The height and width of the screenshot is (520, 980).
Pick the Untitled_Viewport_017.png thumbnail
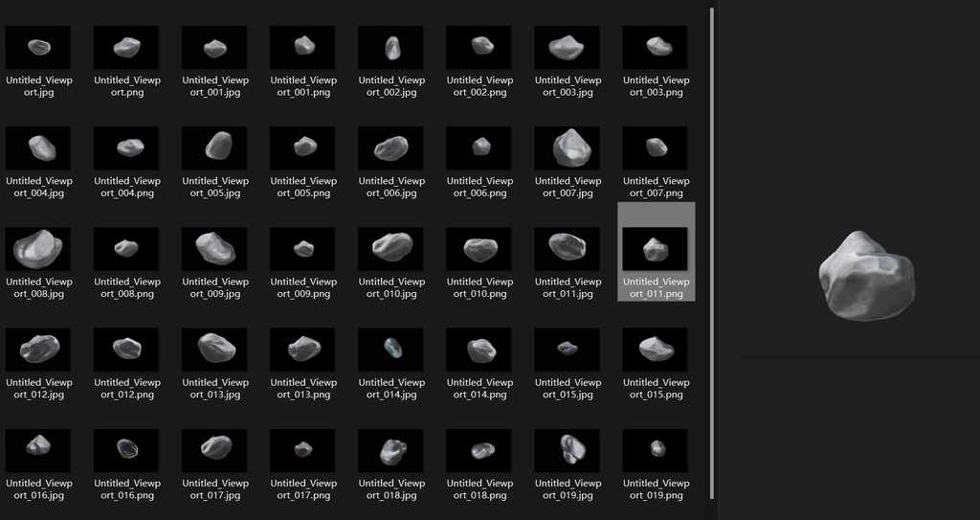(x=302, y=450)
